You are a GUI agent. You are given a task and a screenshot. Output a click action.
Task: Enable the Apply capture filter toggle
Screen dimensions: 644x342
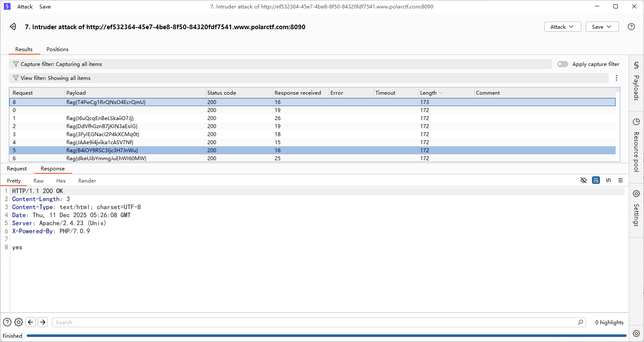pyautogui.click(x=562, y=64)
